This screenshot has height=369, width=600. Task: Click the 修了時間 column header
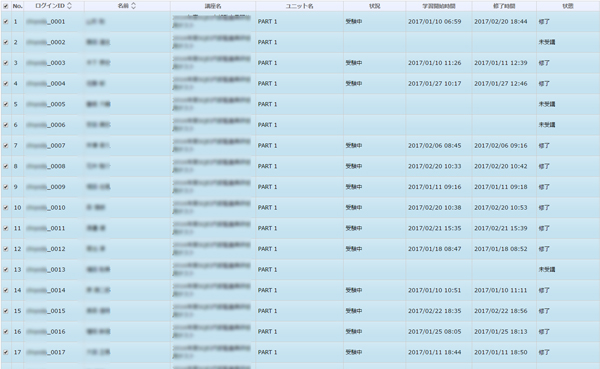(x=504, y=6)
